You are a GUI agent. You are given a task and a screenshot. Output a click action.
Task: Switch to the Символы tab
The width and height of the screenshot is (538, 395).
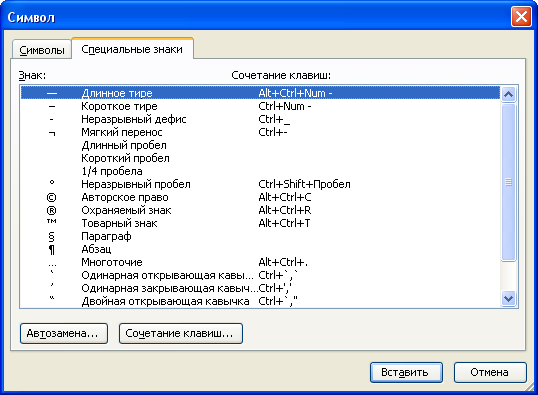point(42,50)
